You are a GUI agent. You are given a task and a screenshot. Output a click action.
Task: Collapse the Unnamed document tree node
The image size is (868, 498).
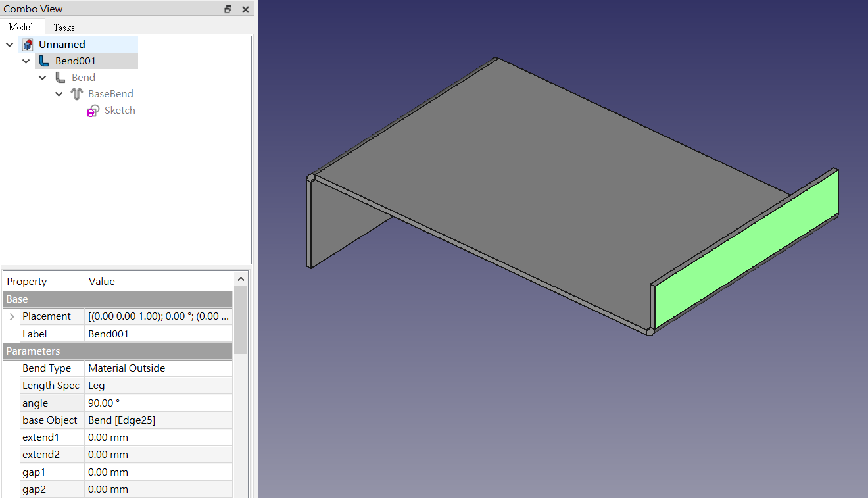click(x=10, y=45)
